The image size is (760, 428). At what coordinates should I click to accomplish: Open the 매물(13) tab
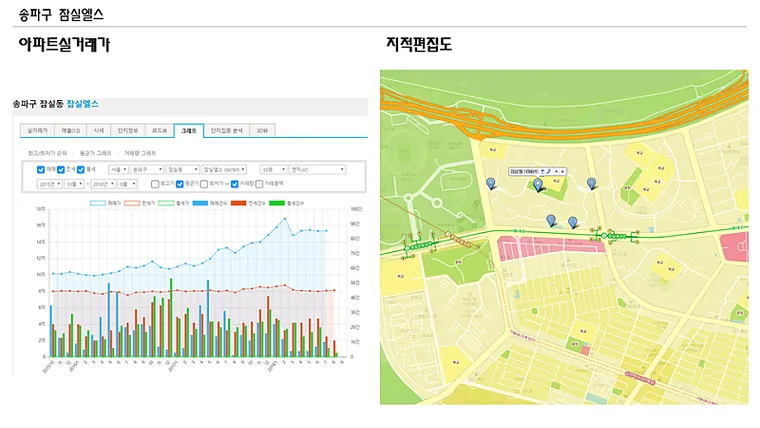pyautogui.click(x=71, y=131)
